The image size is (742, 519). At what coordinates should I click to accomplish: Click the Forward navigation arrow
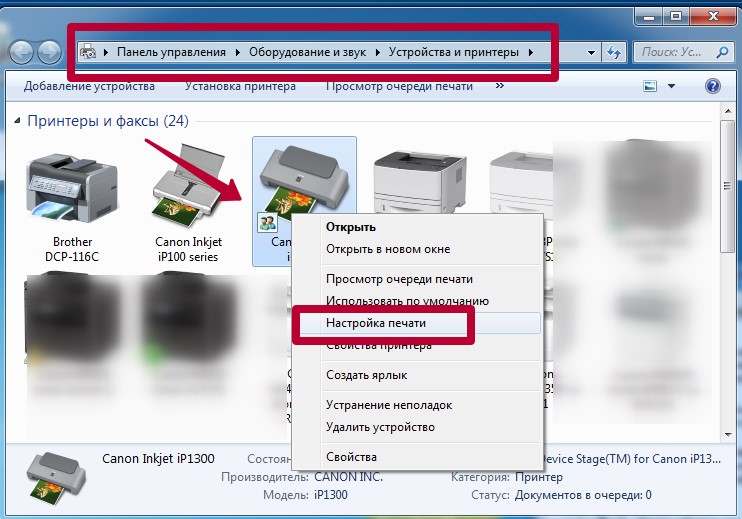coord(49,51)
